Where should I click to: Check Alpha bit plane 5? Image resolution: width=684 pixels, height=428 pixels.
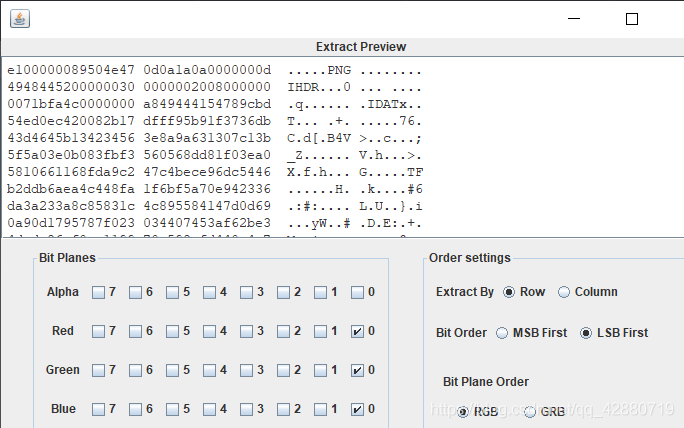[172, 292]
